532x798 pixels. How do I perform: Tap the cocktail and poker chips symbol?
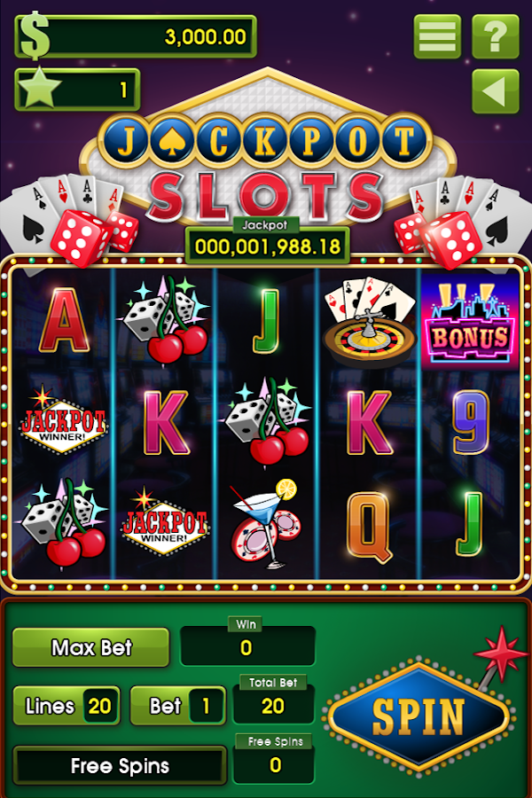tap(265, 524)
